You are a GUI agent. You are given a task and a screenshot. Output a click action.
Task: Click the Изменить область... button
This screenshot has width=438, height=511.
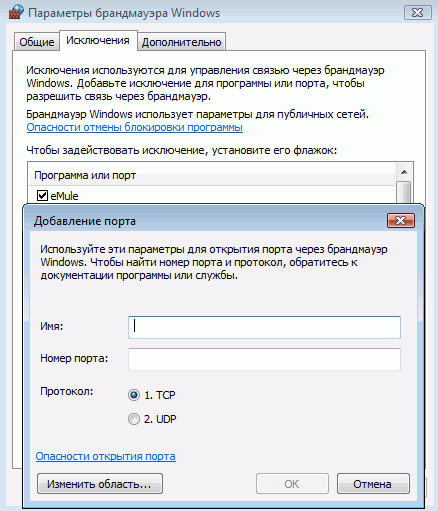(x=100, y=484)
